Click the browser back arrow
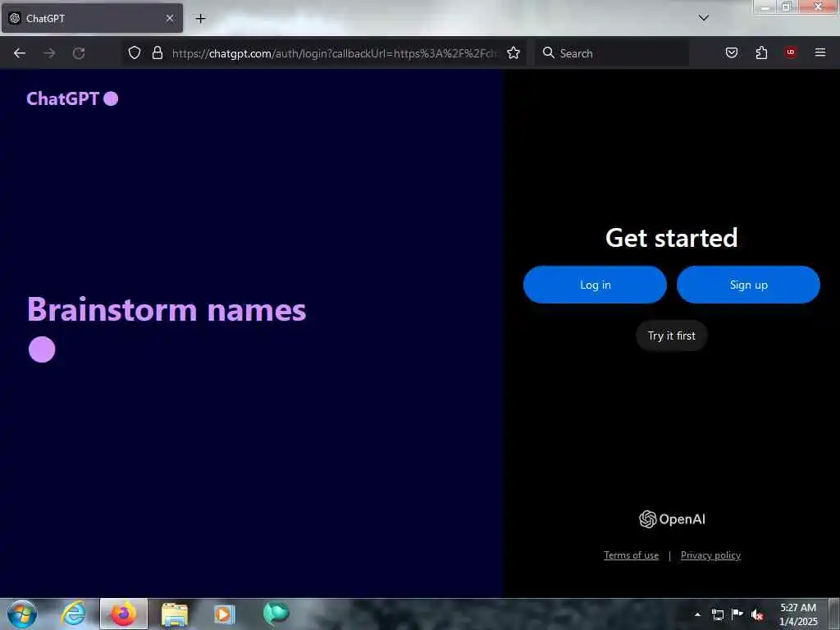 tap(20, 53)
